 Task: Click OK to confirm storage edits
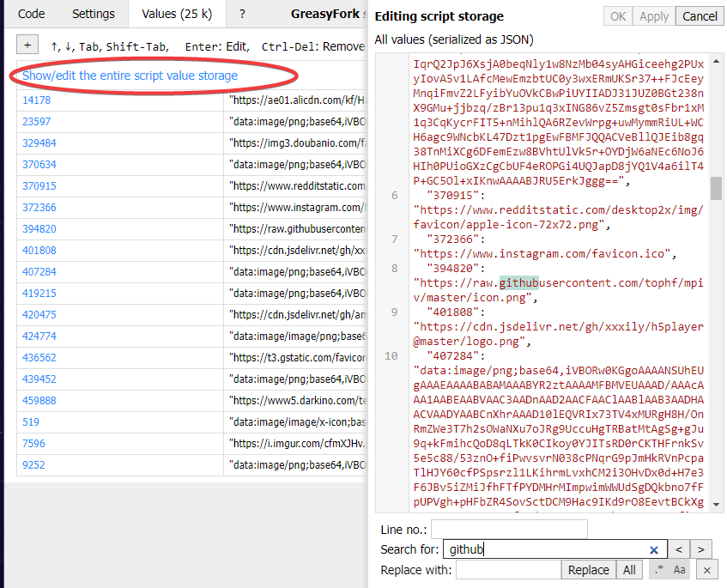tap(617, 15)
